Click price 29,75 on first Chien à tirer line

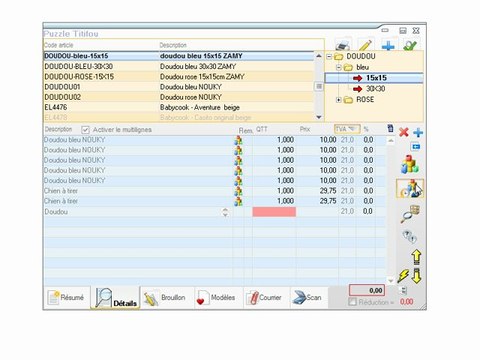click(328, 191)
